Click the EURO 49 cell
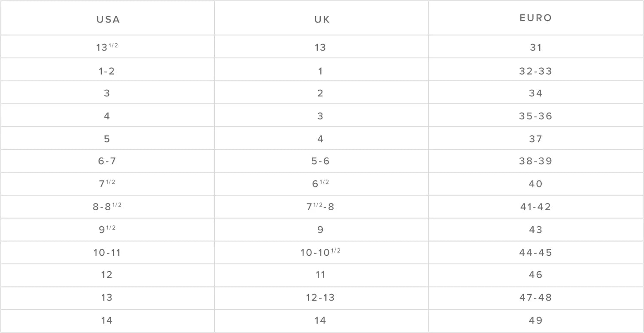Viewport: 644px width, 333px height. pyautogui.click(x=535, y=320)
